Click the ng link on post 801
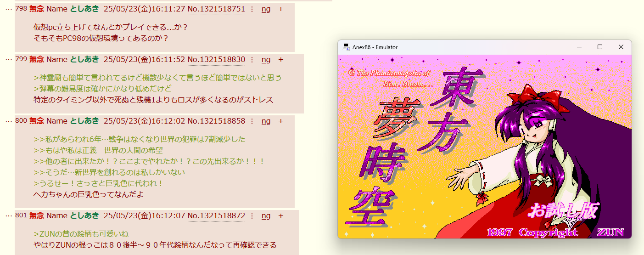Image resolution: width=644 pixels, height=255 pixels. (266, 216)
